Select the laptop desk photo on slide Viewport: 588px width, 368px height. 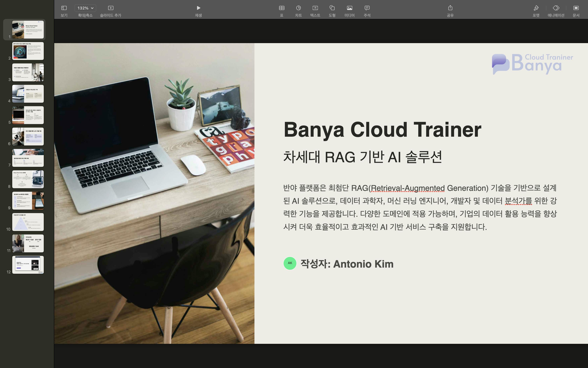(154, 193)
